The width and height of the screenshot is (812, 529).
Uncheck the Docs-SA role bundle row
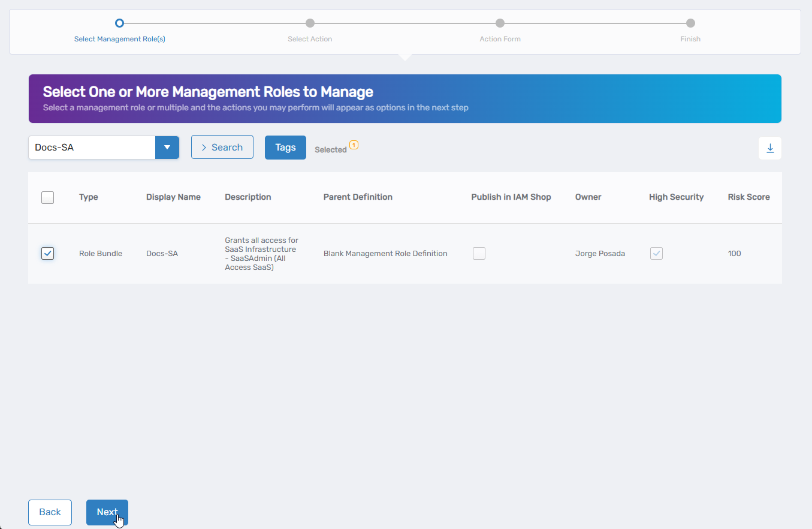click(x=47, y=253)
